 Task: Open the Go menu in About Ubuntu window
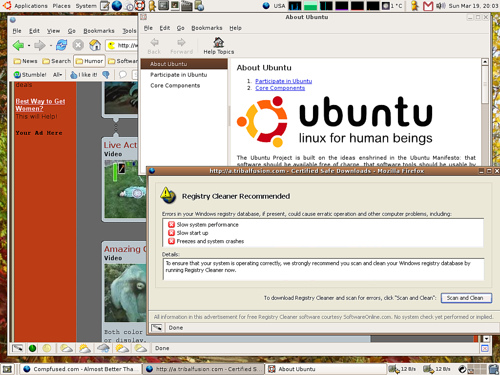point(180,28)
